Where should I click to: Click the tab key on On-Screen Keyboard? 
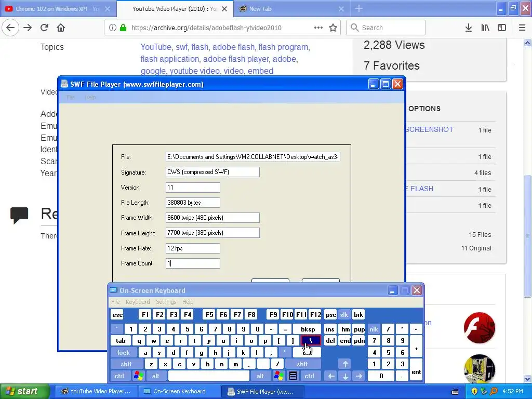click(x=121, y=341)
